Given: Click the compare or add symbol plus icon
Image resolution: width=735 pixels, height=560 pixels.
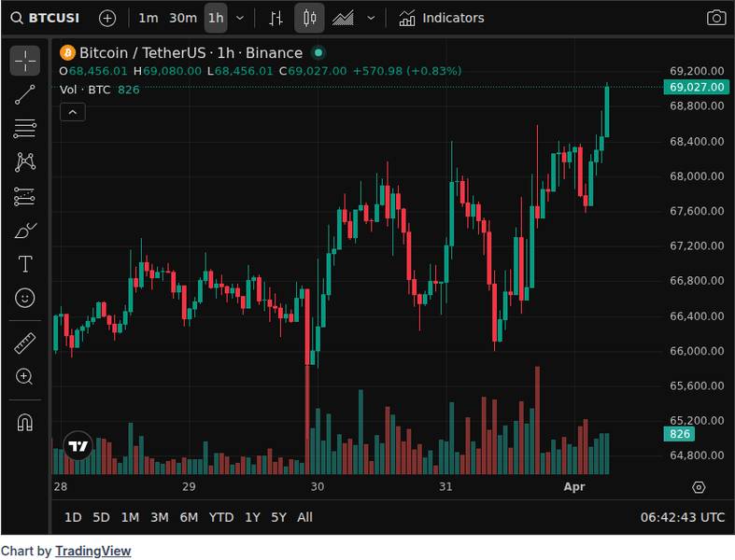Looking at the screenshot, I should click(107, 19).
